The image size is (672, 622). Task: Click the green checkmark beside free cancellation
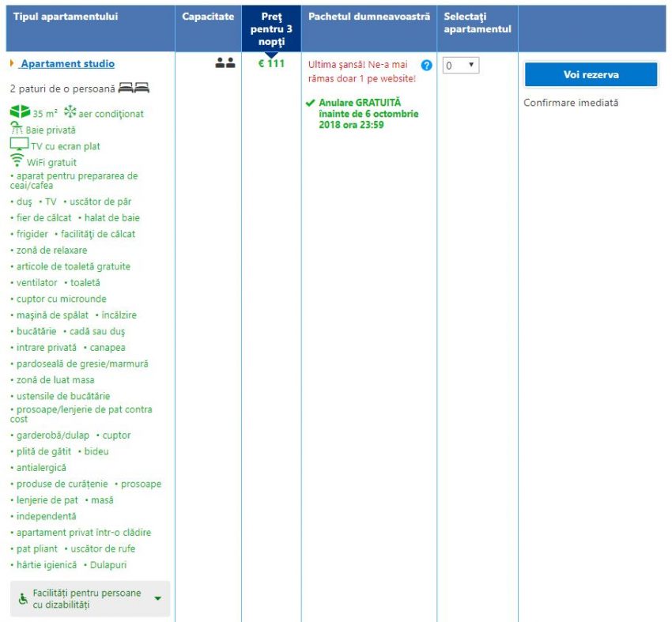pyautogui.click(x=310, y=104)
